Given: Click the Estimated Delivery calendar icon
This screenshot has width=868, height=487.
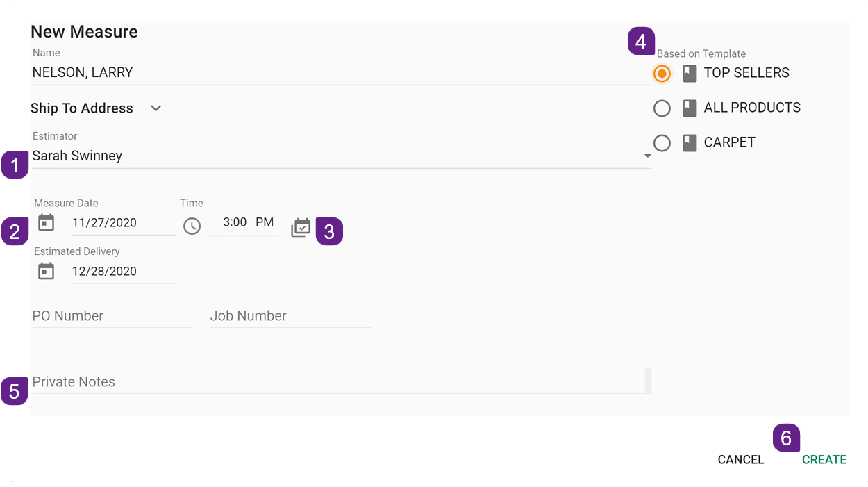Looking at the screenshot, I should [46, 272].
